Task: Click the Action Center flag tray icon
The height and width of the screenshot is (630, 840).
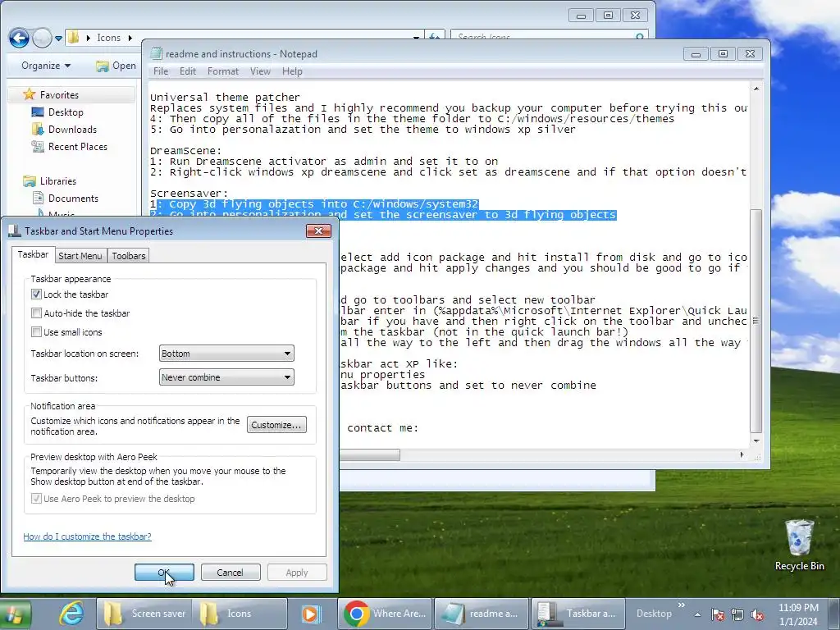Action: coord(717,614)
